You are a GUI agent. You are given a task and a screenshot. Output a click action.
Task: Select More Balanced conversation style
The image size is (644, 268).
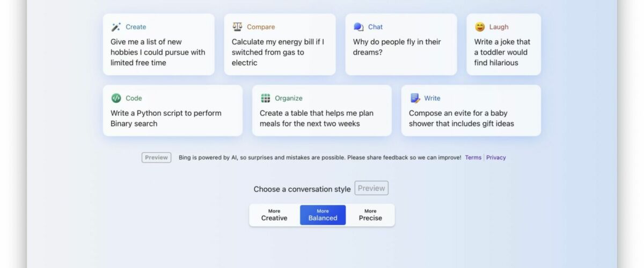pyautogui.click(x=323, y=215)
